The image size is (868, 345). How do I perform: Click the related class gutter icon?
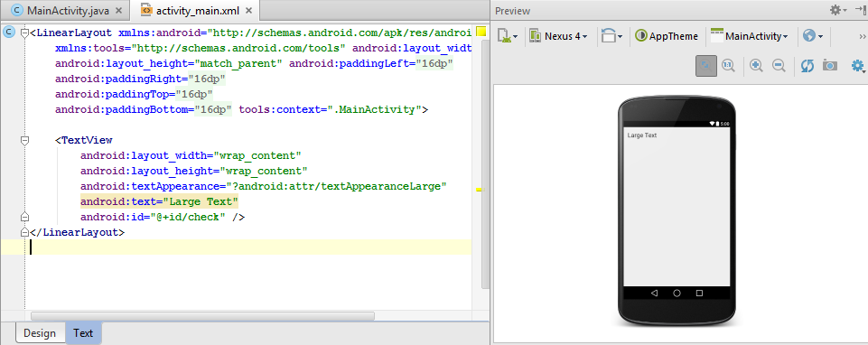(9, 33)
